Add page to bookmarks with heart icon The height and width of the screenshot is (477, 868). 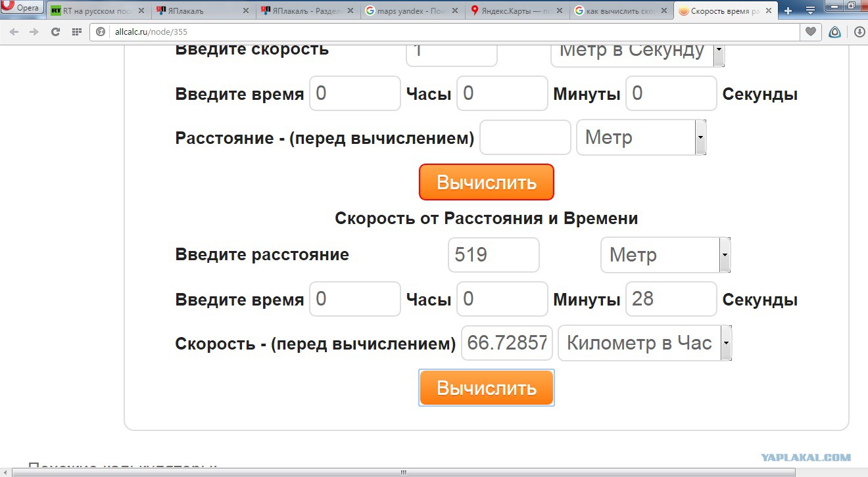click(810, 32)
